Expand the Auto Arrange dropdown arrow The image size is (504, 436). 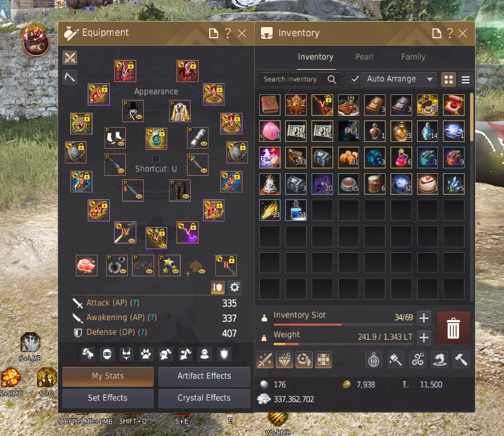pyautogui.click(x=429, y=80)
